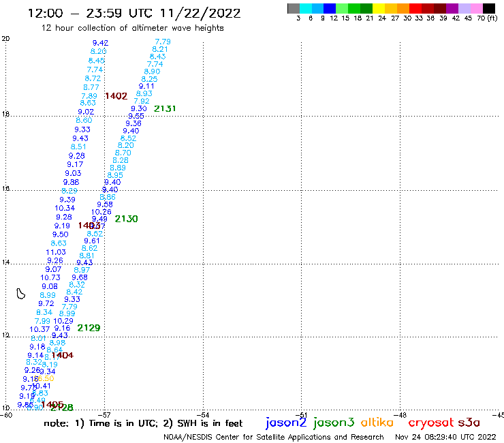Click the time marker 2130
The height and width of the screenshot is (443, 504).
[126, 219]
